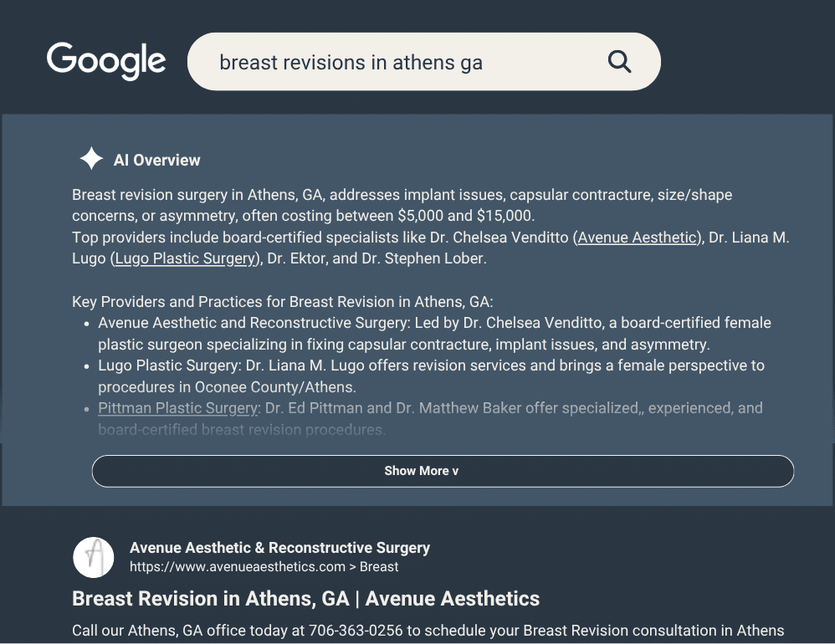Viewport: 835px width, 644px height.
Task: Open the Lugo Plastic Surgery link
Action: (185, 258)
